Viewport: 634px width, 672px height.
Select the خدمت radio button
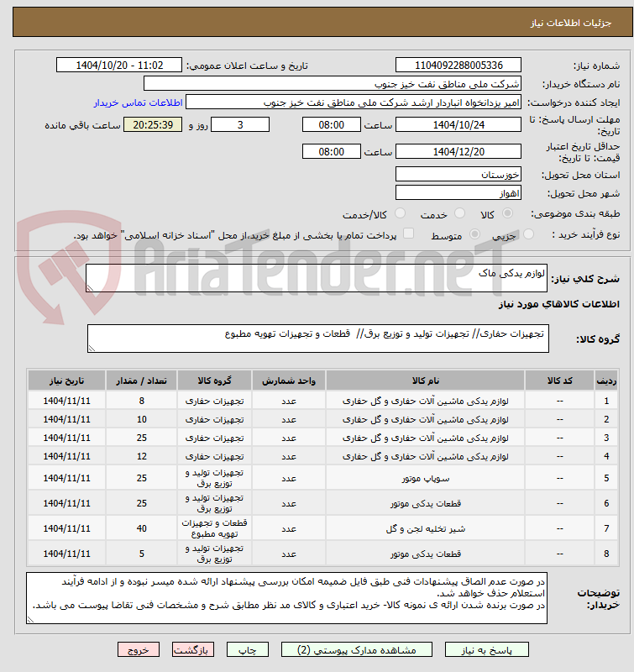coord(459,213)
